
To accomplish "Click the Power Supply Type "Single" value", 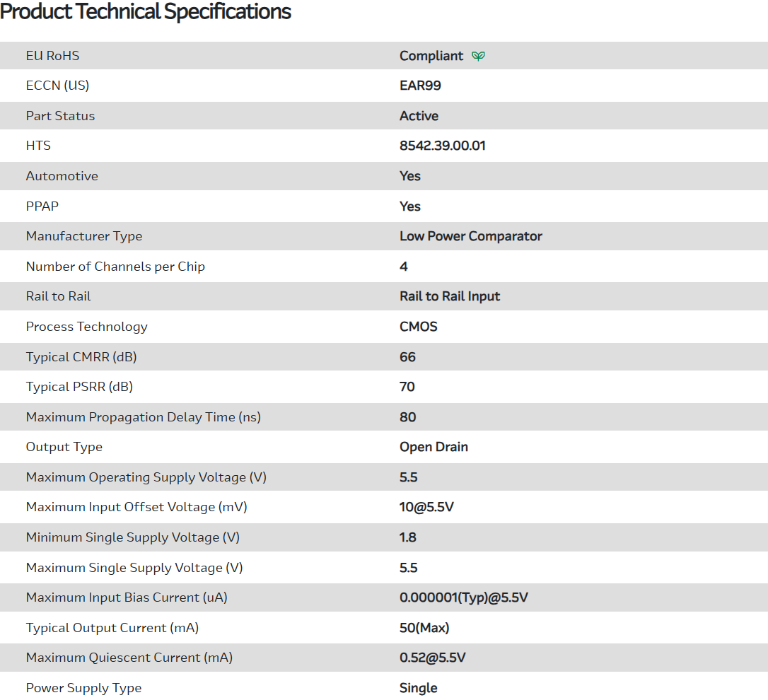I will [x=419, y=688].
